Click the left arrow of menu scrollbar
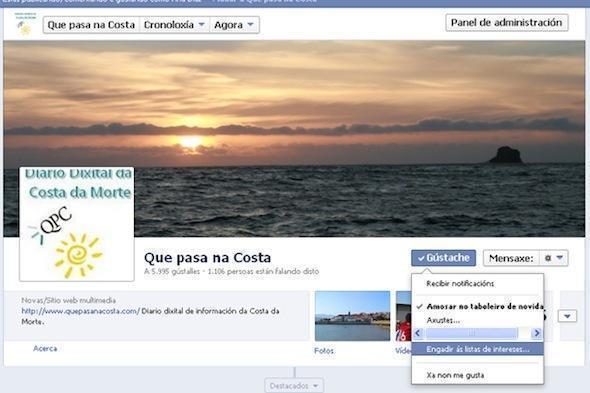 click(418, 333)
